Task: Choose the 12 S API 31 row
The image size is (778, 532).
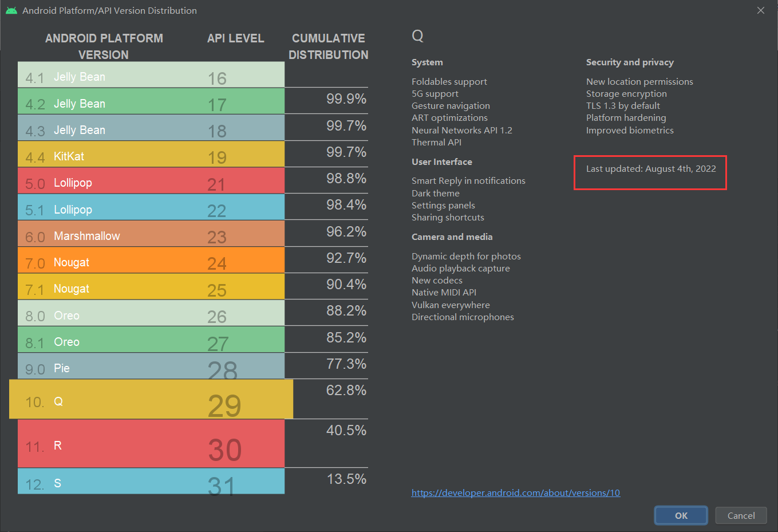Action: pyautogui.click(x=151, y=481)
